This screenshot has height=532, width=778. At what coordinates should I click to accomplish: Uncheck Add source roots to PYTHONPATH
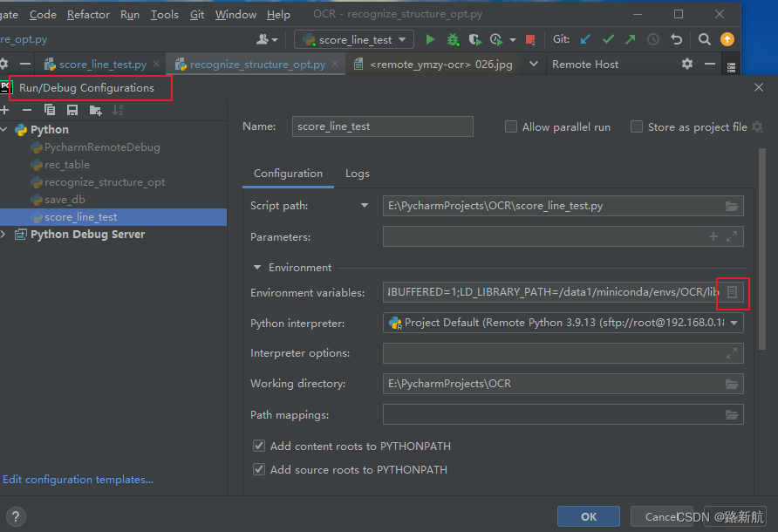tap(259, 469)
